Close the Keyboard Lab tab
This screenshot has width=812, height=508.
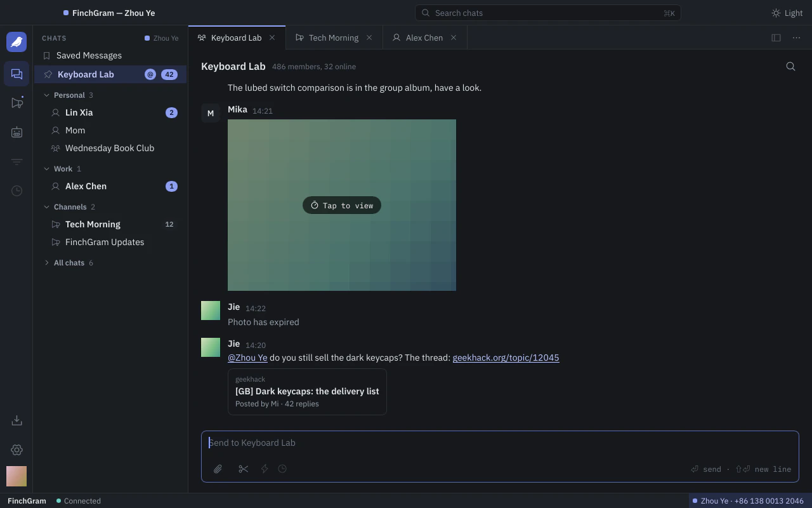click(x=272, y=37)
